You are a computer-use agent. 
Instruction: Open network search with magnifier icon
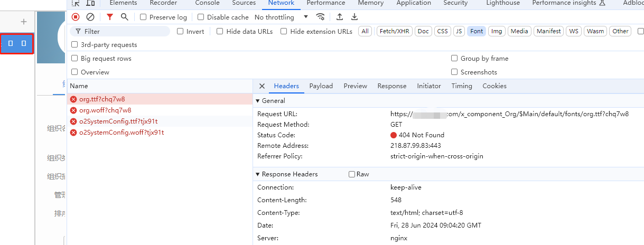[x=125, y=17]
